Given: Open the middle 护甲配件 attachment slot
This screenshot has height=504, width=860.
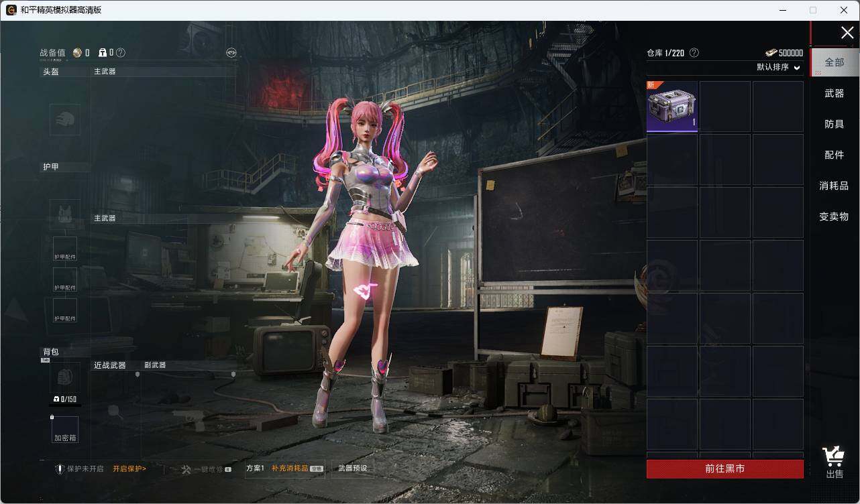Looking at the screenshot, I should pyautogui.click(x=65, y=279).
